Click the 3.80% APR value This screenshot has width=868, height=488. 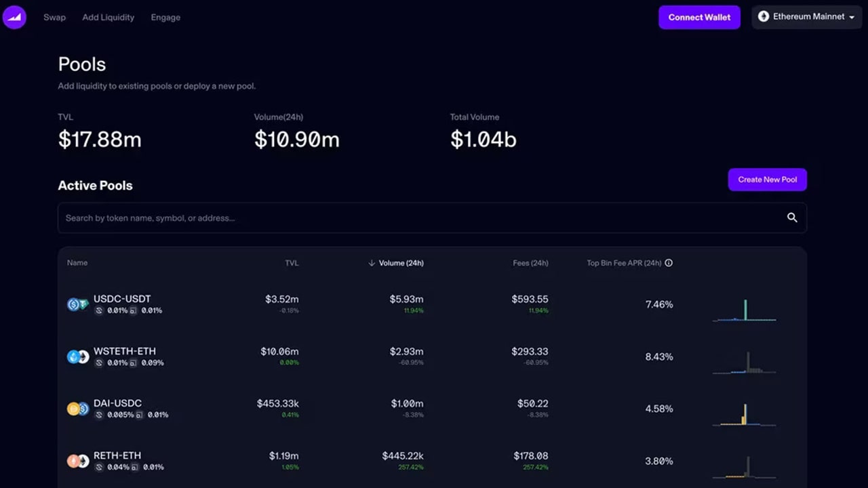[659, 461]
